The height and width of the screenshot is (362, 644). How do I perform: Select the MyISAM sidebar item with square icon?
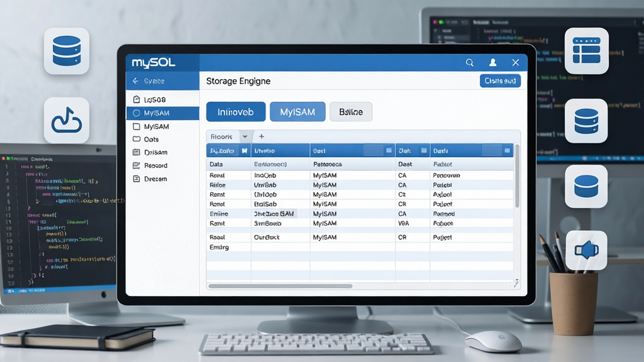(163, 126)
